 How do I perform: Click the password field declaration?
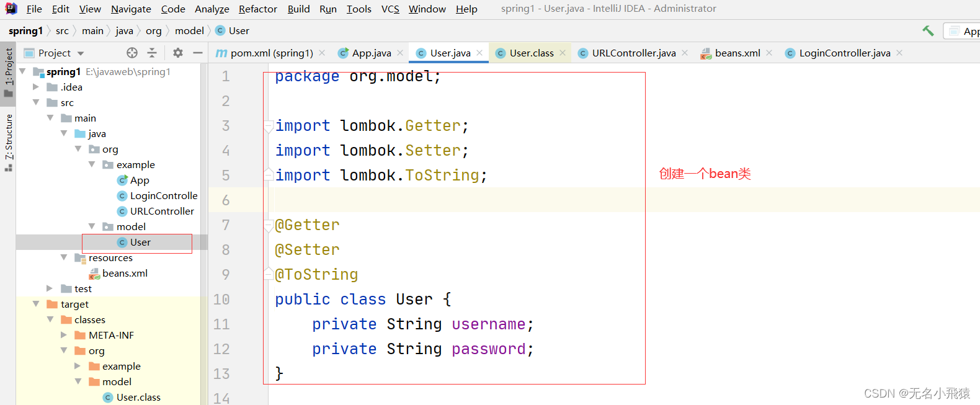click(489, 349)
